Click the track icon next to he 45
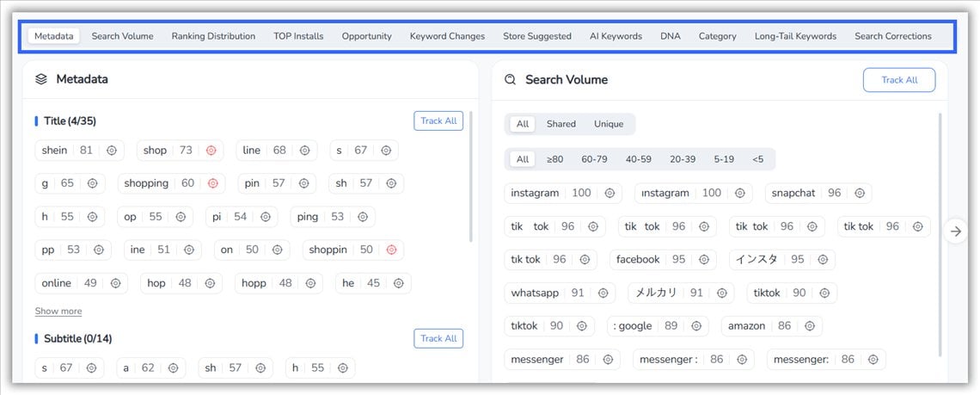This screenshot has height=395, width=980. [398, 283]
